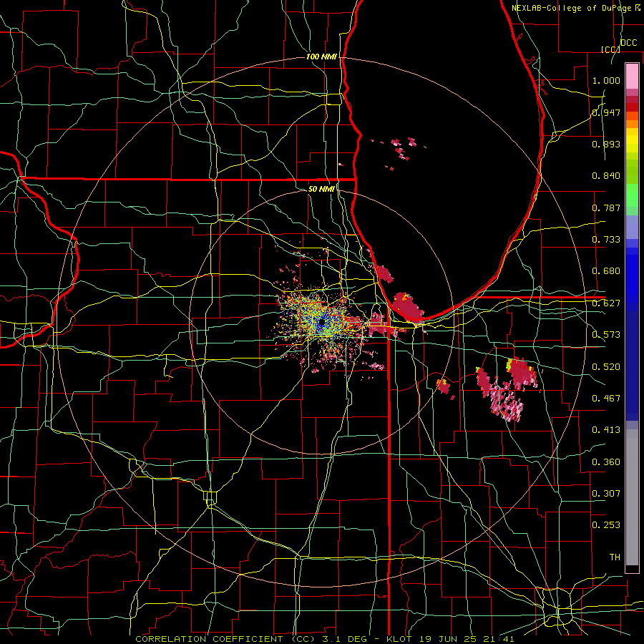Click the small pink echoes over the northern lake

[x=401, y=150]
